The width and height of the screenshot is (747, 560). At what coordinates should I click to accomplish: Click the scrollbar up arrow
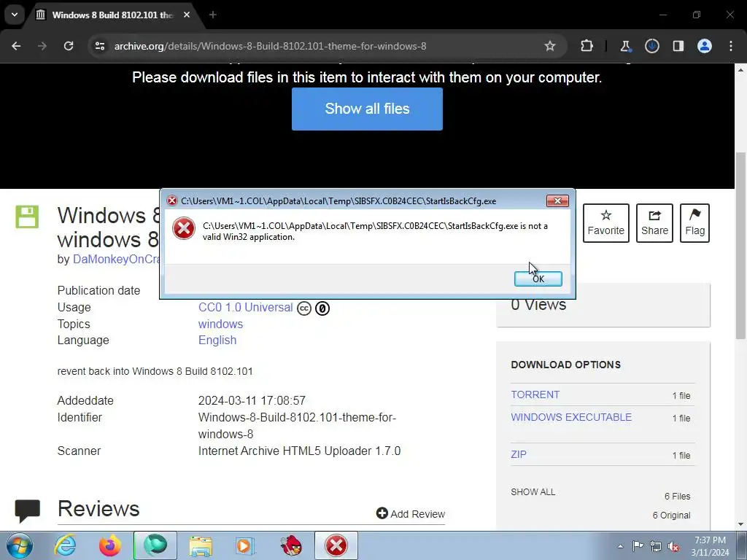[x=740, y=70]
